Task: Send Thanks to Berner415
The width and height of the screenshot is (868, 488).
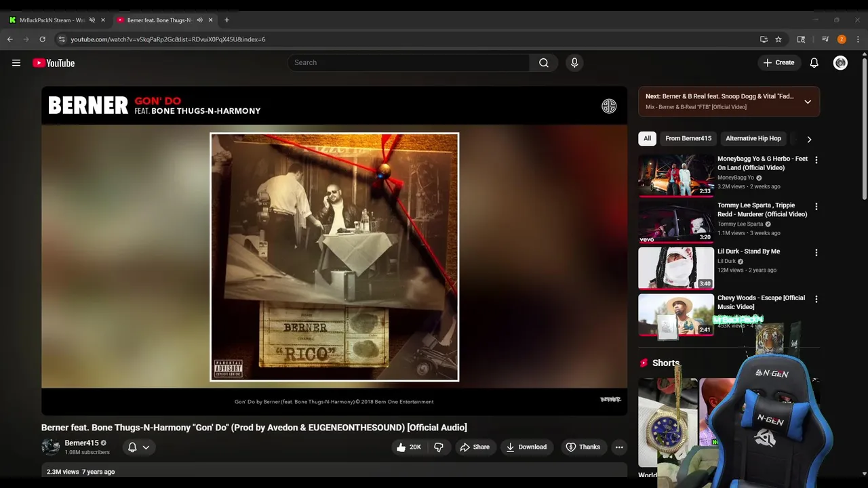Action: [583, 447]
